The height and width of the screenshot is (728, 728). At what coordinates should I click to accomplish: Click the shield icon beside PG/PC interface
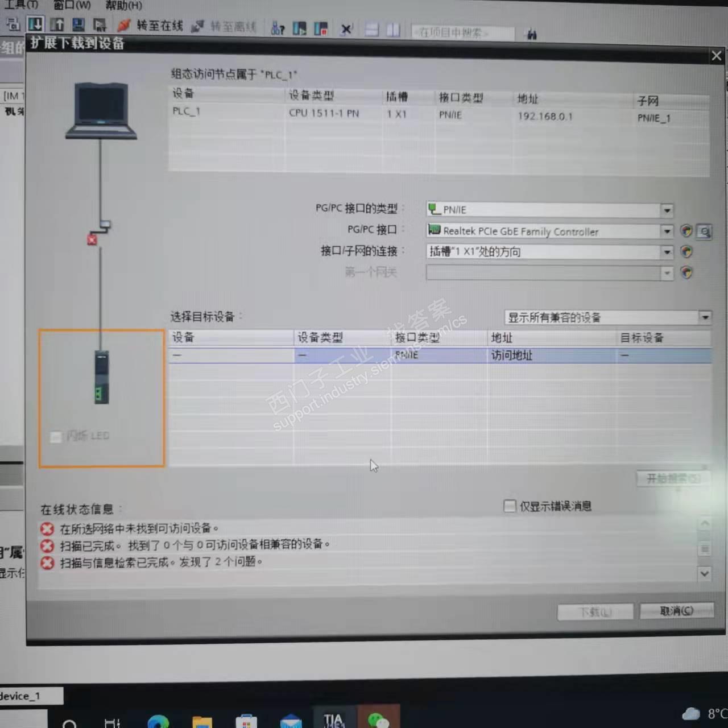coord(686,230)
